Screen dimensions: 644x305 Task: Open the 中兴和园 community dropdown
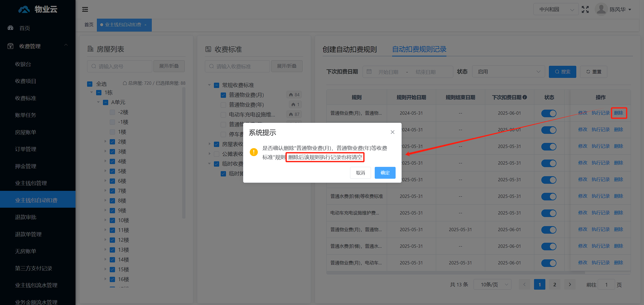[556, 10]
